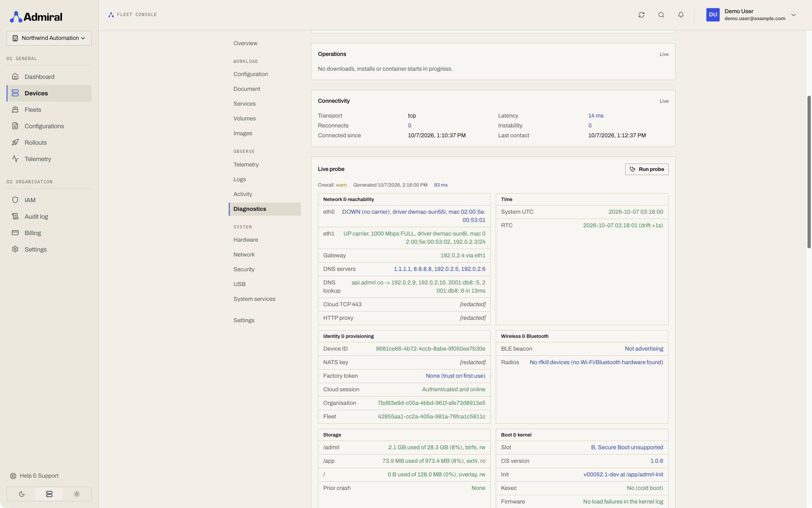Screen dimensions: 812x508
Task: Click the Rollouts rocket icon
Action: pos(15,142)
